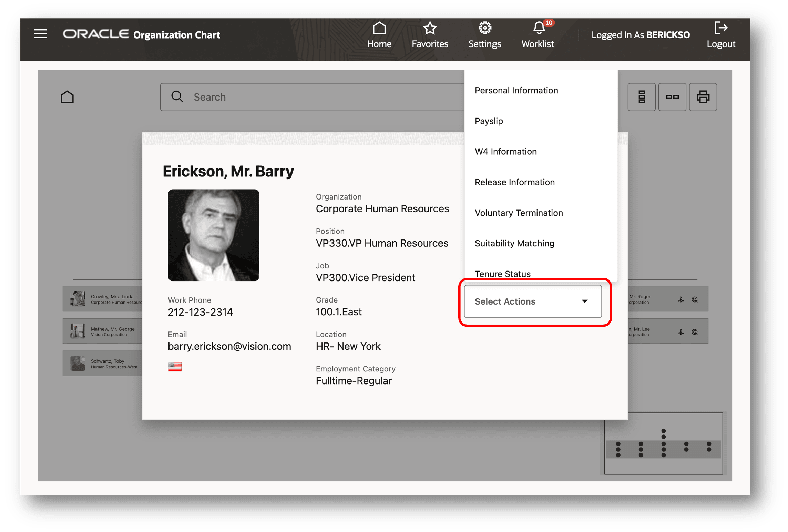Click the horizontal compact view icon
This screenshot has height=532, width=788.
tap(672, 97)
